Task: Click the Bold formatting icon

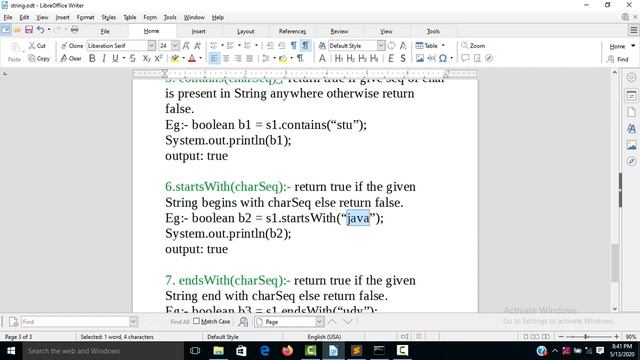Action: [x=92, y=58]
